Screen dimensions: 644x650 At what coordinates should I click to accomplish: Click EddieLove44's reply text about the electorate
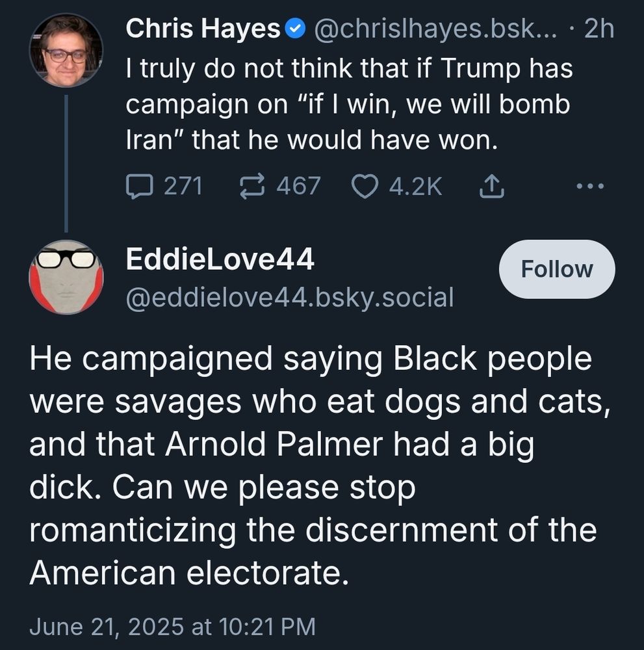click(x=312, y=466)
